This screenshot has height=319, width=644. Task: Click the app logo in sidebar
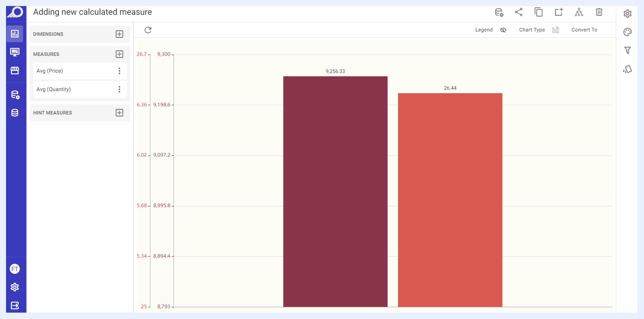(15, 12)
